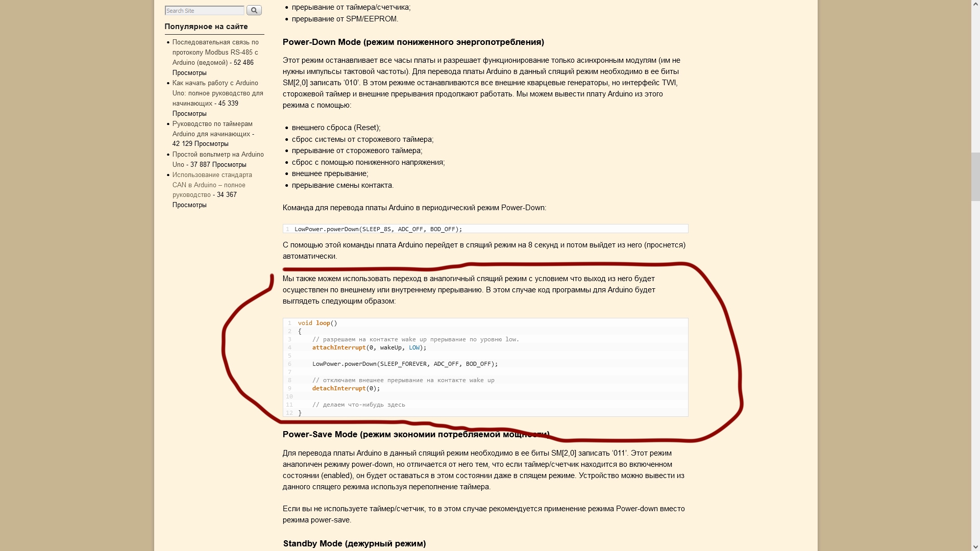Click the scrollbar track below the thumb

(975, 371)
